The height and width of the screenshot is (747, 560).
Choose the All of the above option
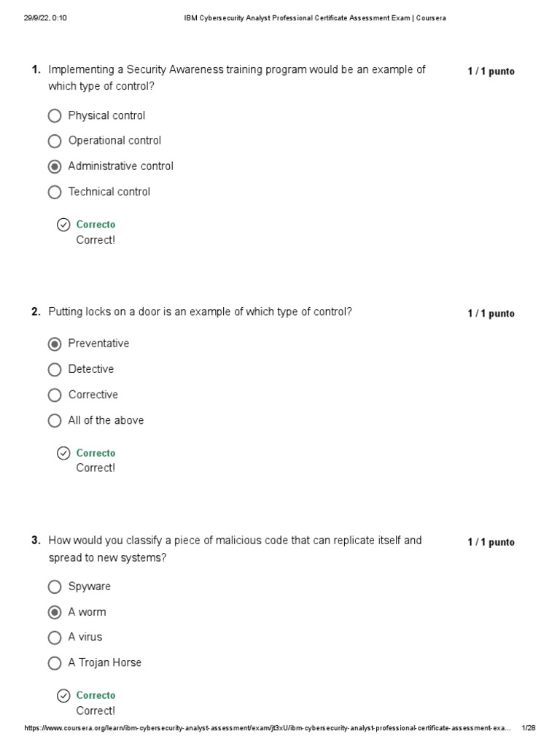(55, 420)
